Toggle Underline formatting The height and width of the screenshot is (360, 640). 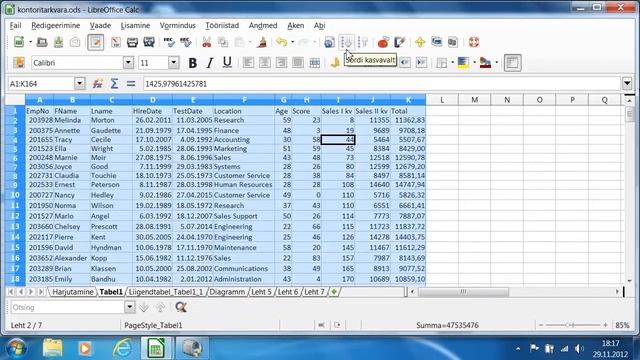pos(227,62)
